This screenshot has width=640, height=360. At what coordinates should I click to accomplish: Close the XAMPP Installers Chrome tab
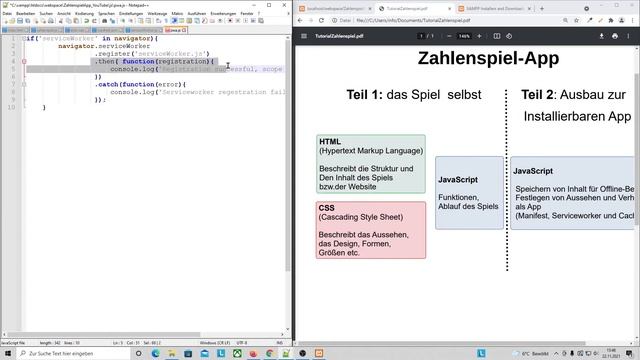[529, 8]
